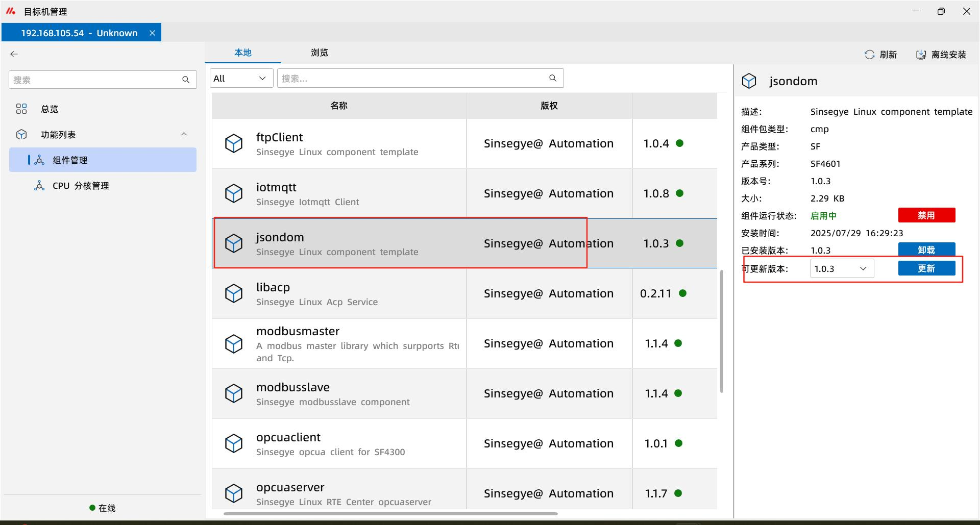980x525 pixels.
Task: Click the 总览 overview grid icon
Action: 21,109
